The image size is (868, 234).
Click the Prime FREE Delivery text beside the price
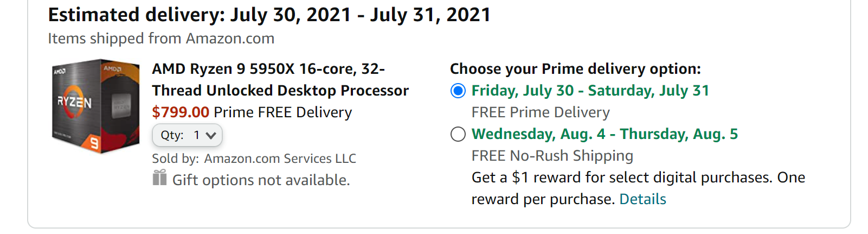click(282, 112)
